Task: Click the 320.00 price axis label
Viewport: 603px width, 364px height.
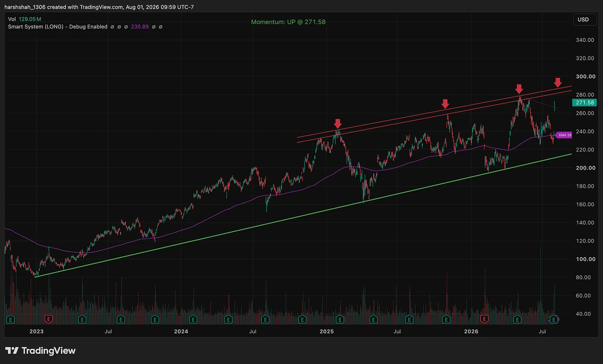Action: point(584,58)
